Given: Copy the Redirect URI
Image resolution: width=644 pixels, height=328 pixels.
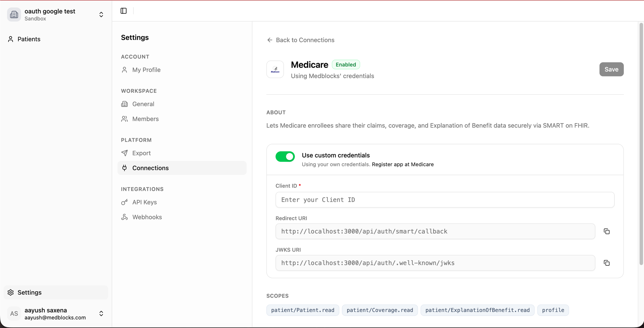Looking at the screenshot, I should click(607, 231).
